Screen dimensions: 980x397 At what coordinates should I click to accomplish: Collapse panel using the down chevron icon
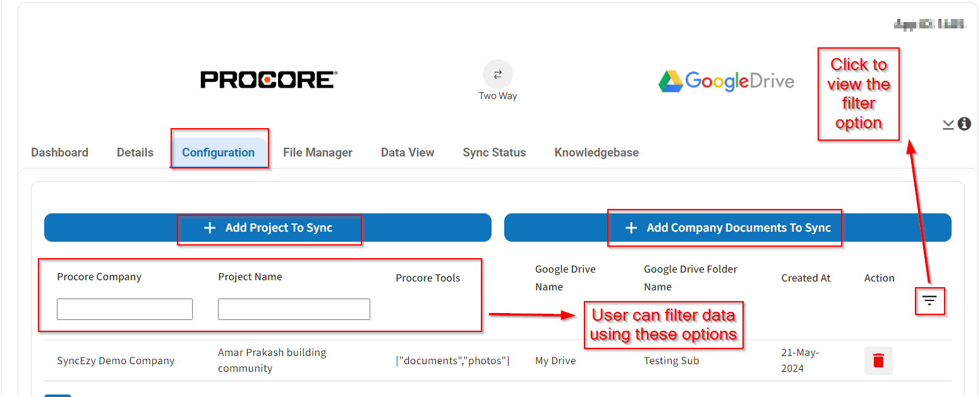(x=948, y=124)
